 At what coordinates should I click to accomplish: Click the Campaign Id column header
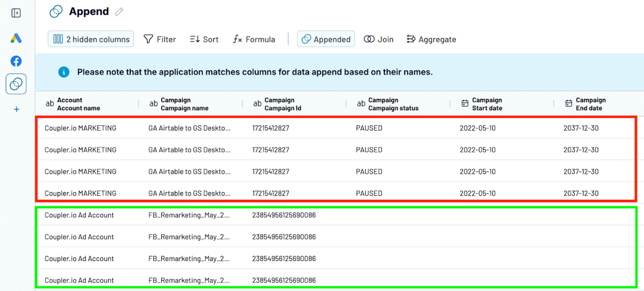click(x=283, y=104)
